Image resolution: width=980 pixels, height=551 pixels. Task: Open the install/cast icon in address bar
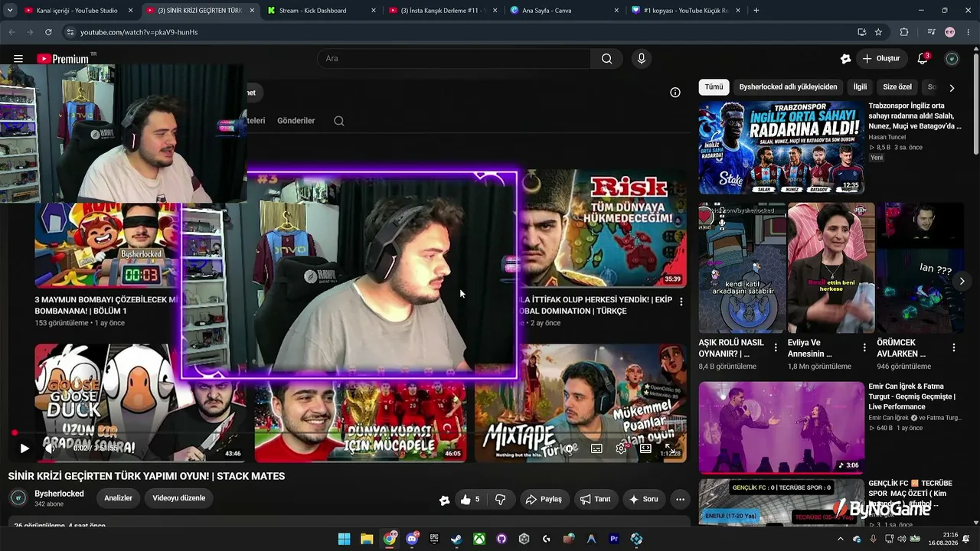pos(862,32)
